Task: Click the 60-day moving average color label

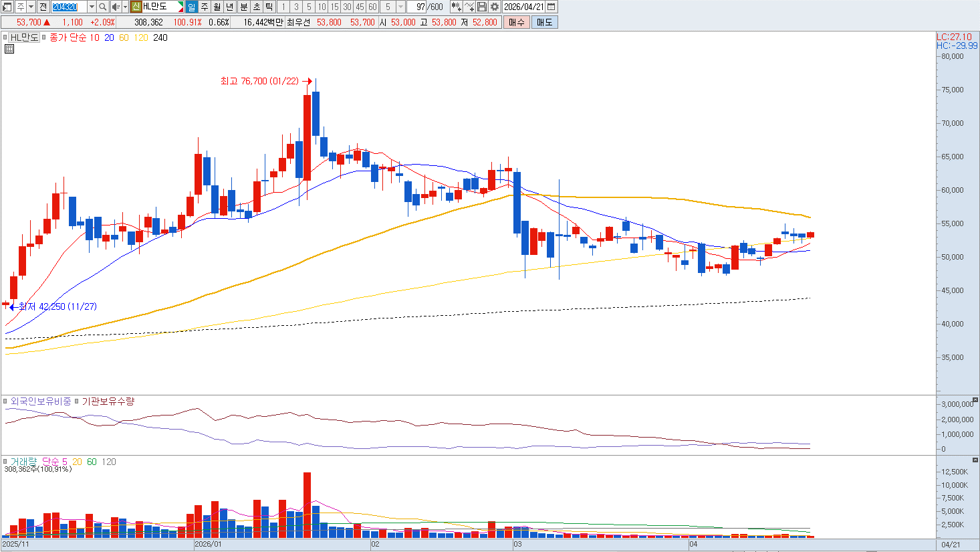Action: tap(124, 37)
